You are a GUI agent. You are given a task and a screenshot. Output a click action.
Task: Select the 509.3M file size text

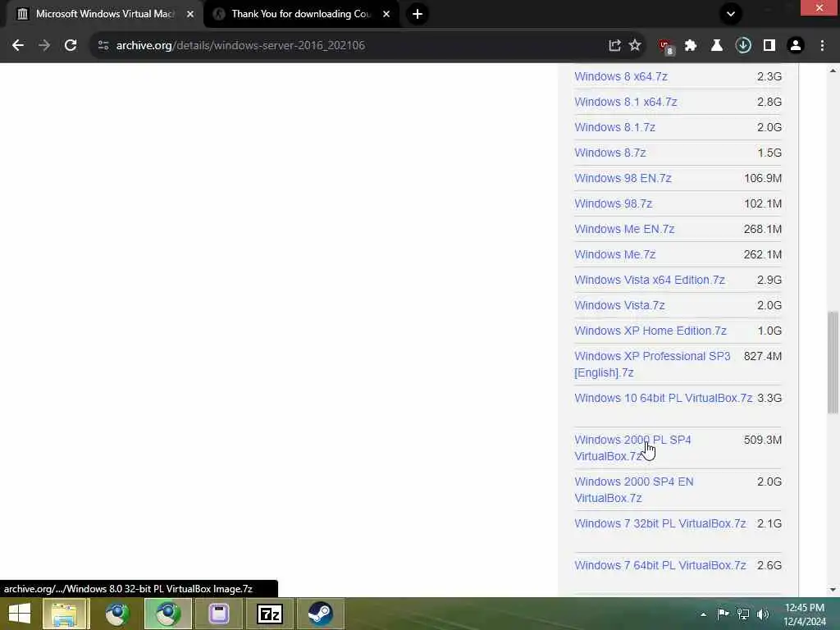[x=763, y=440]
